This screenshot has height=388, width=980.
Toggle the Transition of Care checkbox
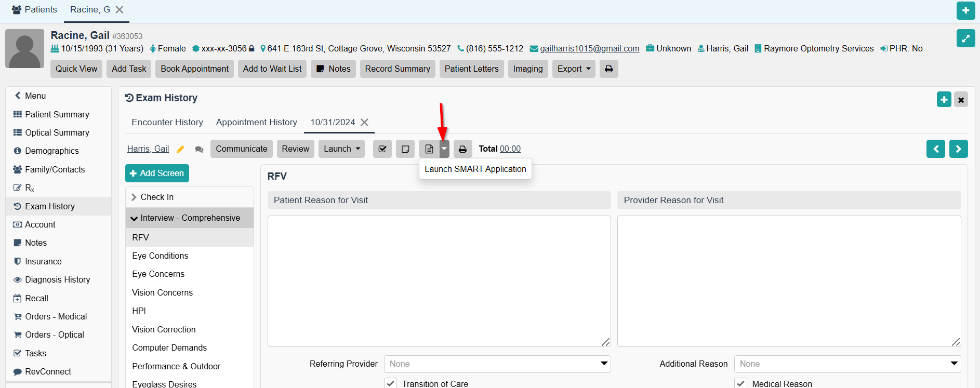click(x=391, y=383)
